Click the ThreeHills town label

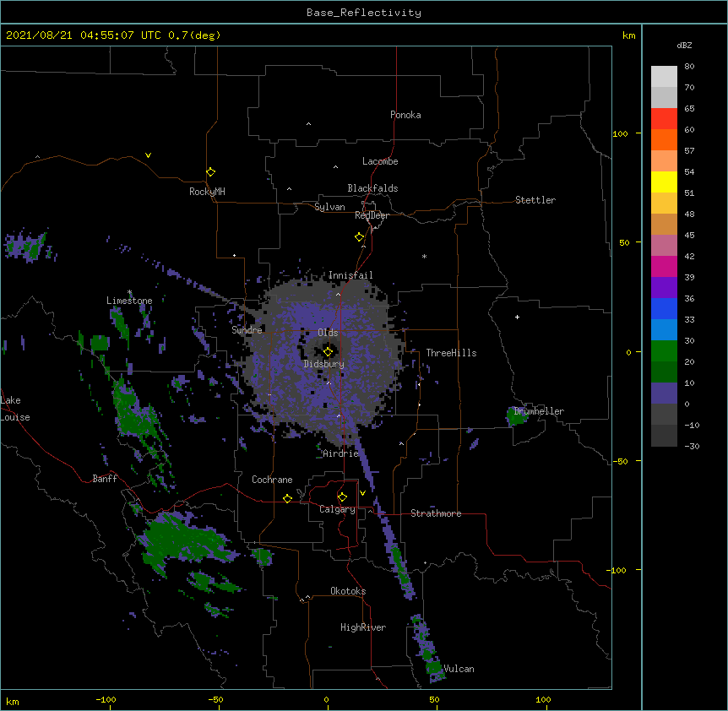[x=451, y=353]
